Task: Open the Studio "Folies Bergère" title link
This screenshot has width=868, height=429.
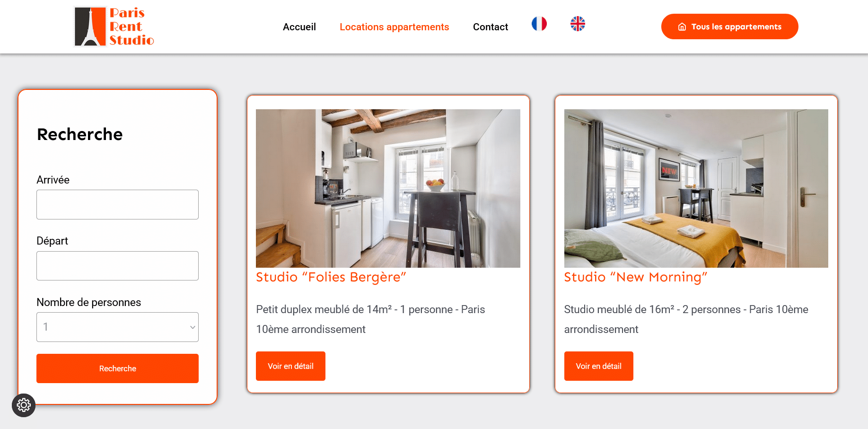Action: coord(331,277)
